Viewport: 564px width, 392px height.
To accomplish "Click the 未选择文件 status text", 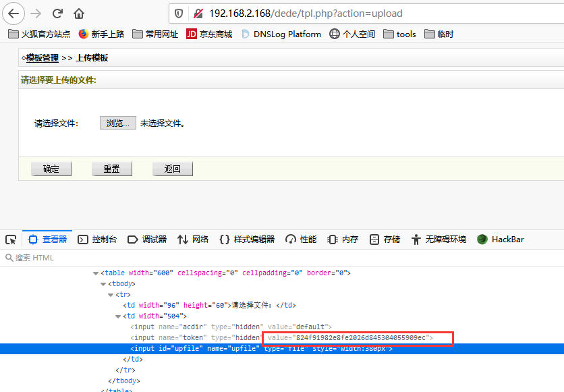I will pos(162,123).
